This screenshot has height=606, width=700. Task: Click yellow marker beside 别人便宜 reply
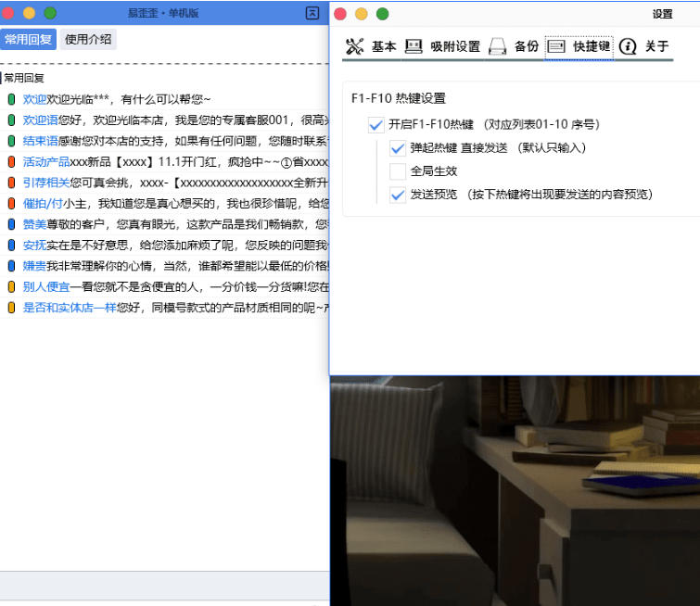pyautogui.click(x=12, y=286)
